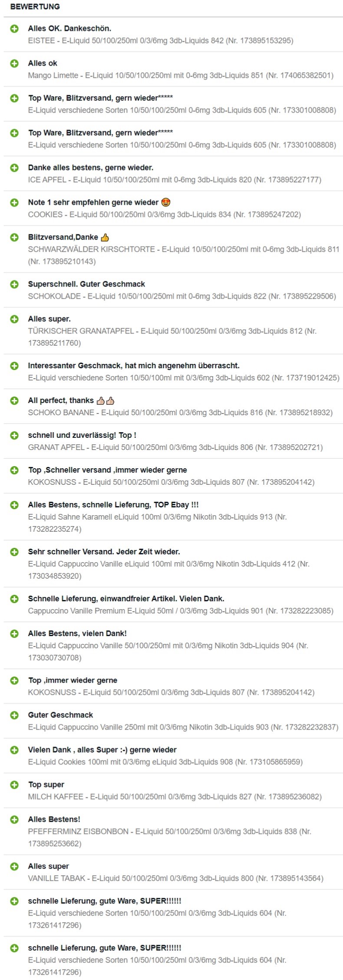The width and height of the screenshot is (343, 980).
Task: Click the positive rating icon beside 'Guter Geschmack'
Action: coord(14,715)
